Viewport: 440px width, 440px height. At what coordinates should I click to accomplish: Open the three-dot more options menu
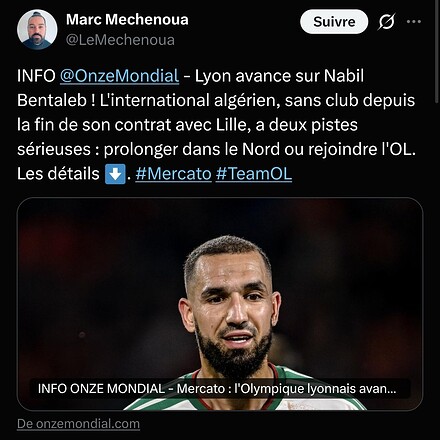click(414, 22)
